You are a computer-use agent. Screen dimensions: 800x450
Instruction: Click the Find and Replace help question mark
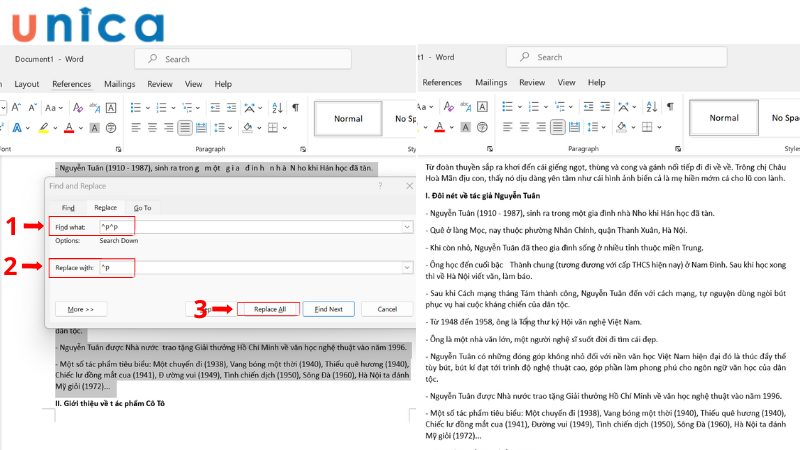point(380,186)
